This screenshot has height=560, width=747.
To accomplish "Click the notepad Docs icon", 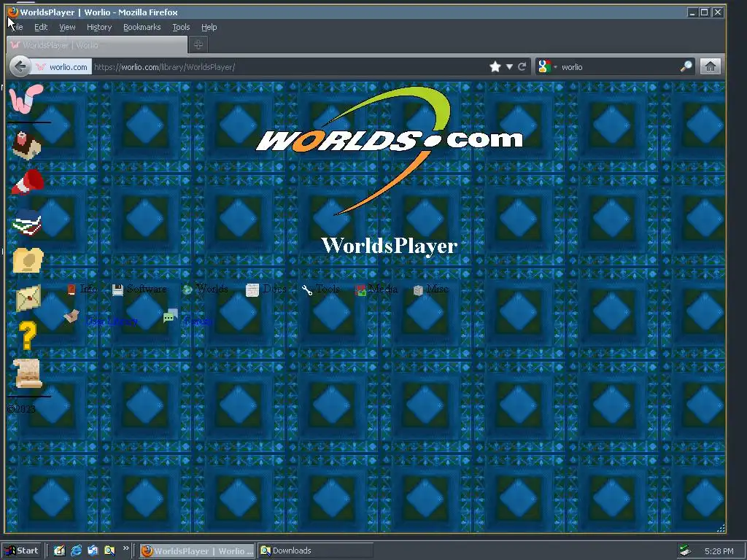I will 252,290.
